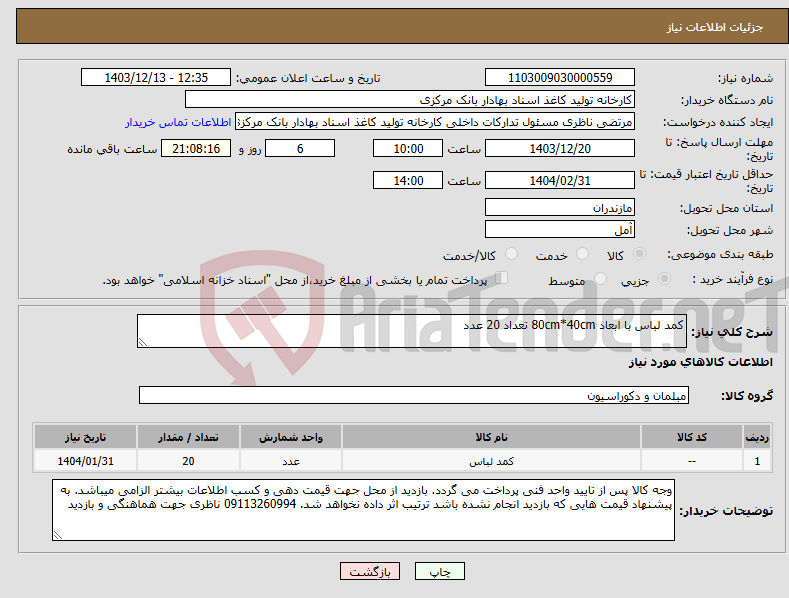Click the product code cell showing --

pyautogui.click(x=691, y=461)
